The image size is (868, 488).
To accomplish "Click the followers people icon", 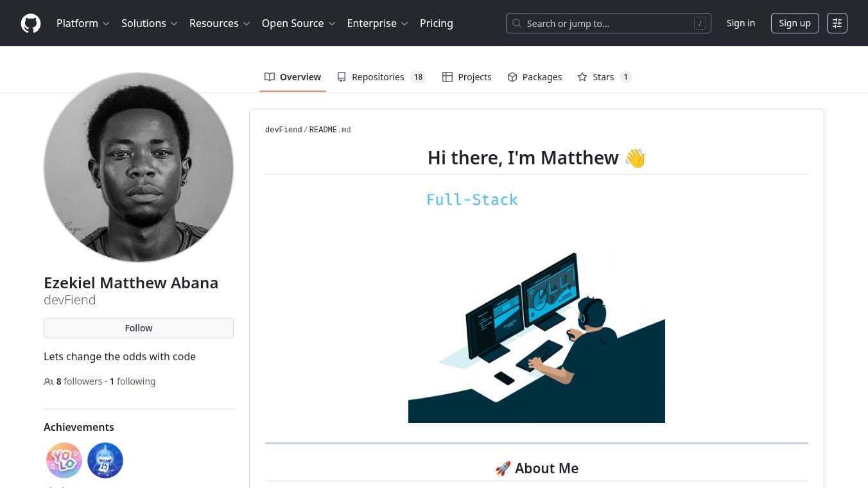I will point(49,382).
